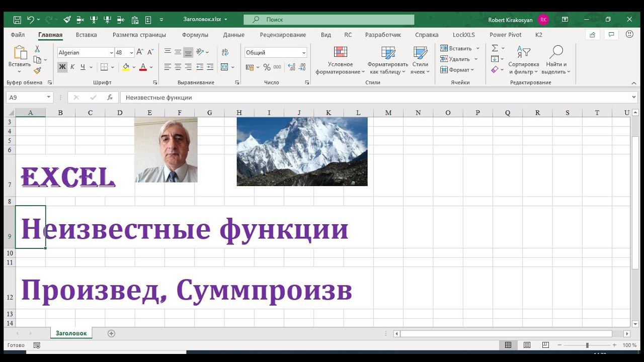Apply the red font color

[x=143, y=67]
